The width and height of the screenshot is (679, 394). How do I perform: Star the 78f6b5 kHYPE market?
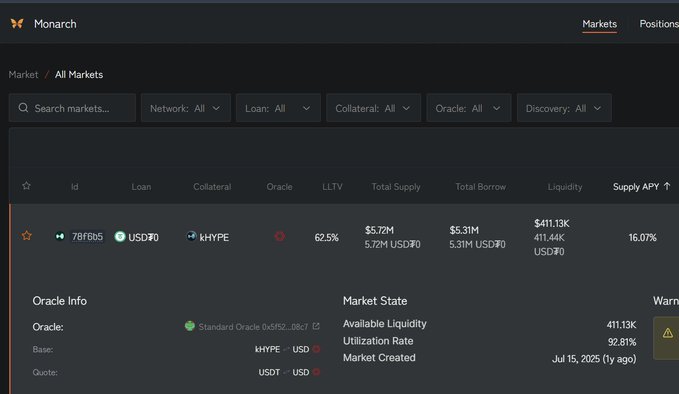(27, 236)
